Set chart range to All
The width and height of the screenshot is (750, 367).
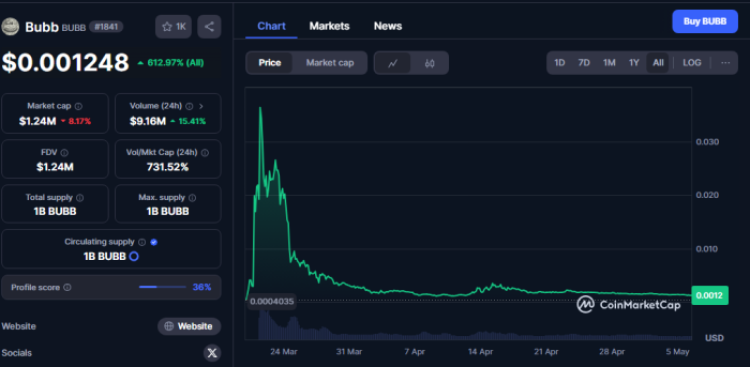[658, 63]
